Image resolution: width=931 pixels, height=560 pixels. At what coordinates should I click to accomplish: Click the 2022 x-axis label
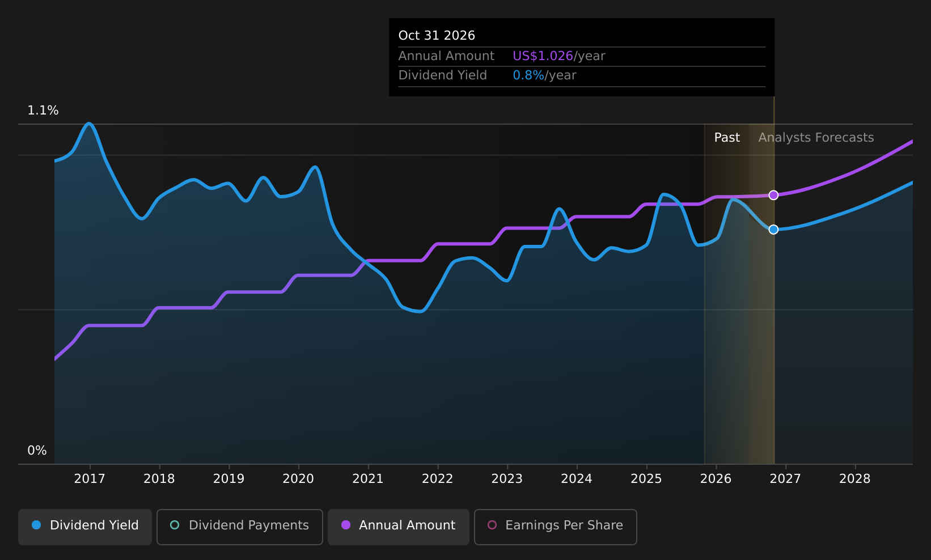click(438, 479)
